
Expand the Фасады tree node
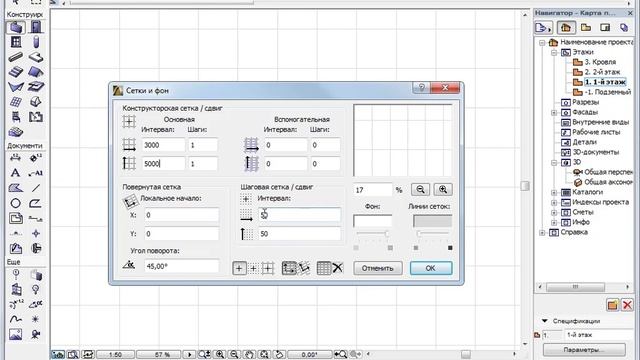[554, 112]
